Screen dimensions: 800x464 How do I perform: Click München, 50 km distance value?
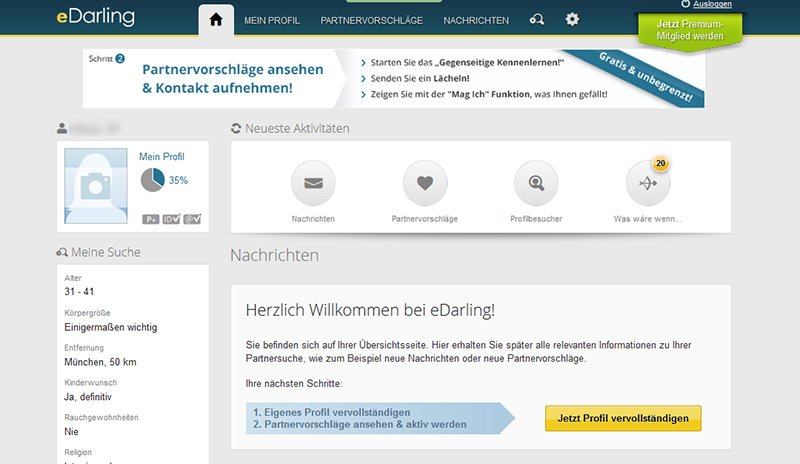(100, 362)
